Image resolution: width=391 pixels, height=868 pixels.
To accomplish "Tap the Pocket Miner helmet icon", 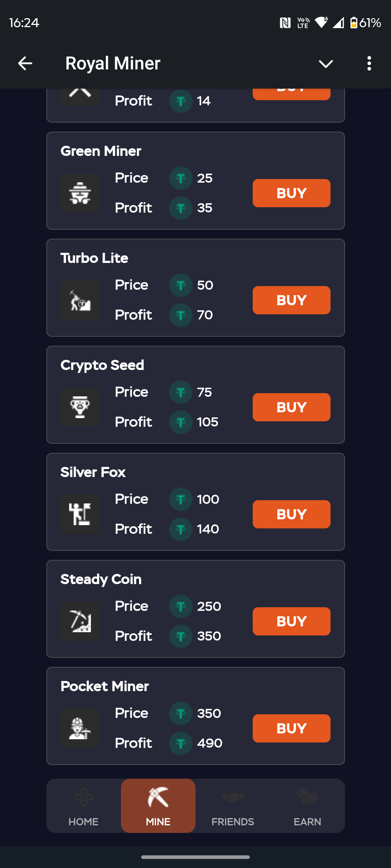I will [x=80, y=728].
